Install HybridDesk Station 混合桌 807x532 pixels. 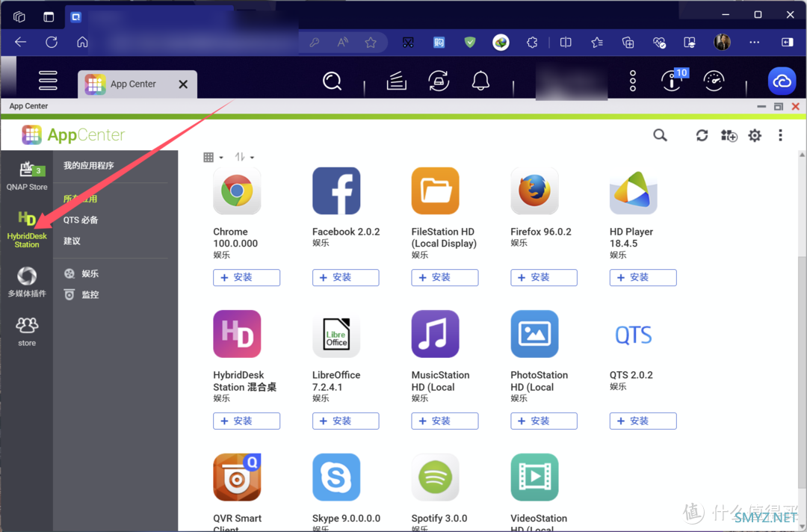pyautogui.click(x=247, y=421)
